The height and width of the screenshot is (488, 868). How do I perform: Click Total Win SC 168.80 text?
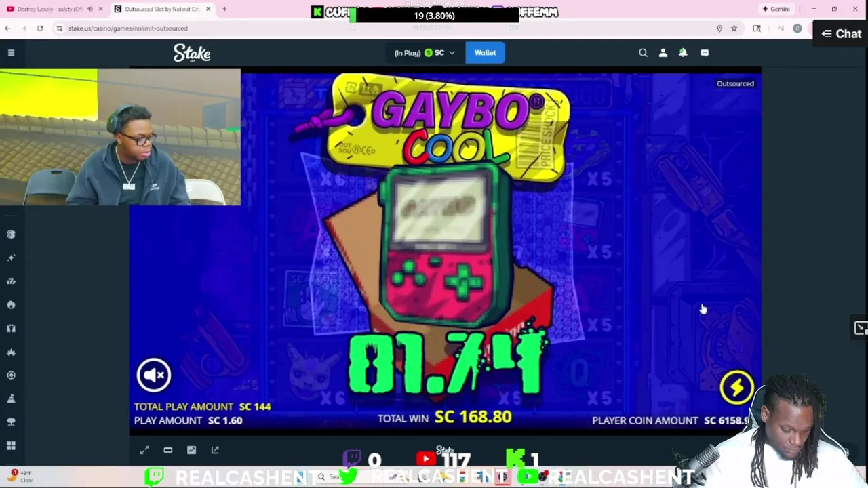click(x=444, y=418)
